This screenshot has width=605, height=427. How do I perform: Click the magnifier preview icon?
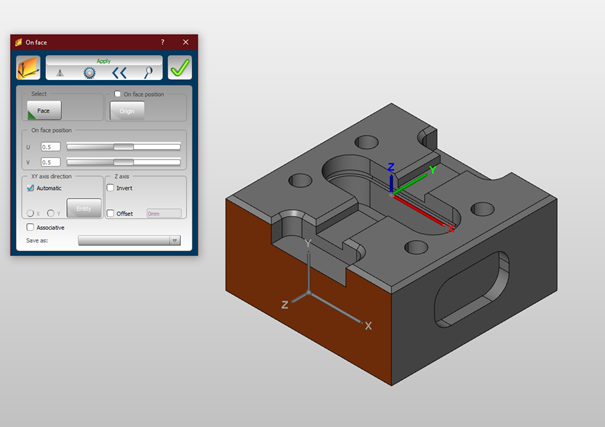point(148,72)
